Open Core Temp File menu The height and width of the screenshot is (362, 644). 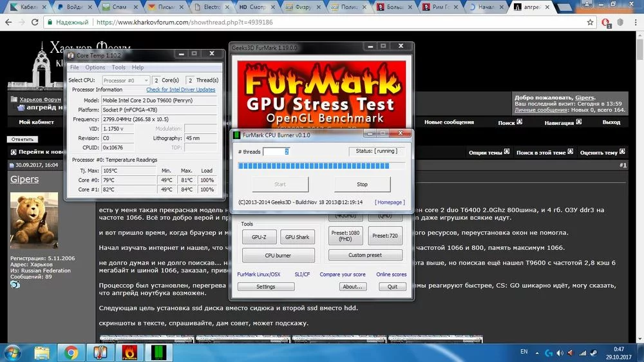click(74, 68)
